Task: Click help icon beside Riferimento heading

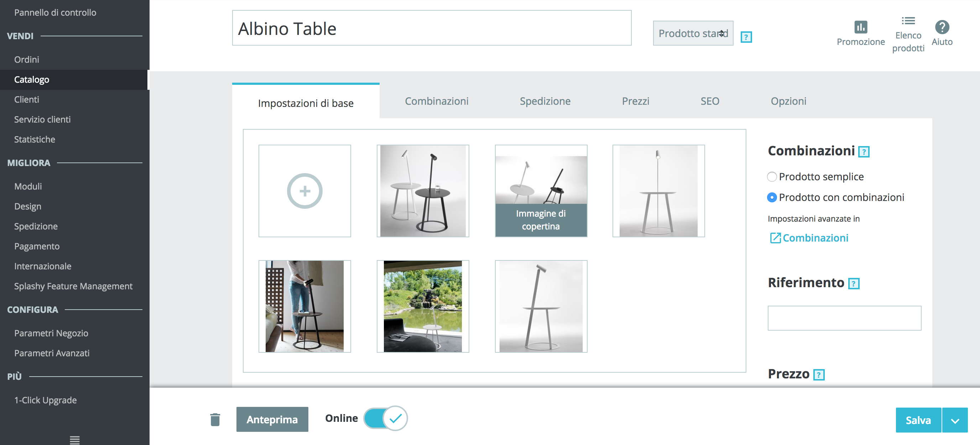Action: [x=854, y=284]
